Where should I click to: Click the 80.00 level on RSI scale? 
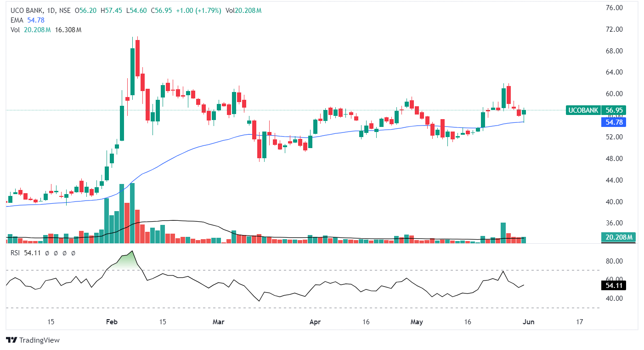pyautogui.click(x=614, y=261)
